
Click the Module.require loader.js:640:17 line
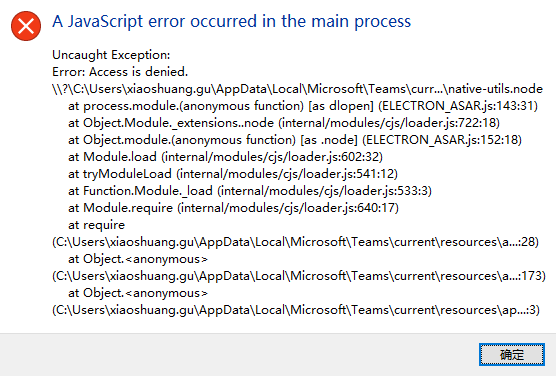click(233, 208)
